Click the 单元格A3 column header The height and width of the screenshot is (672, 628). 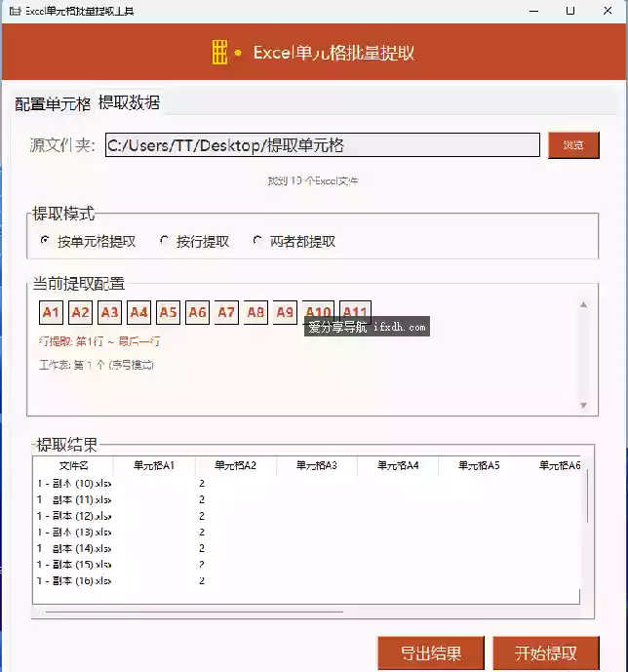tap(317, 466)
